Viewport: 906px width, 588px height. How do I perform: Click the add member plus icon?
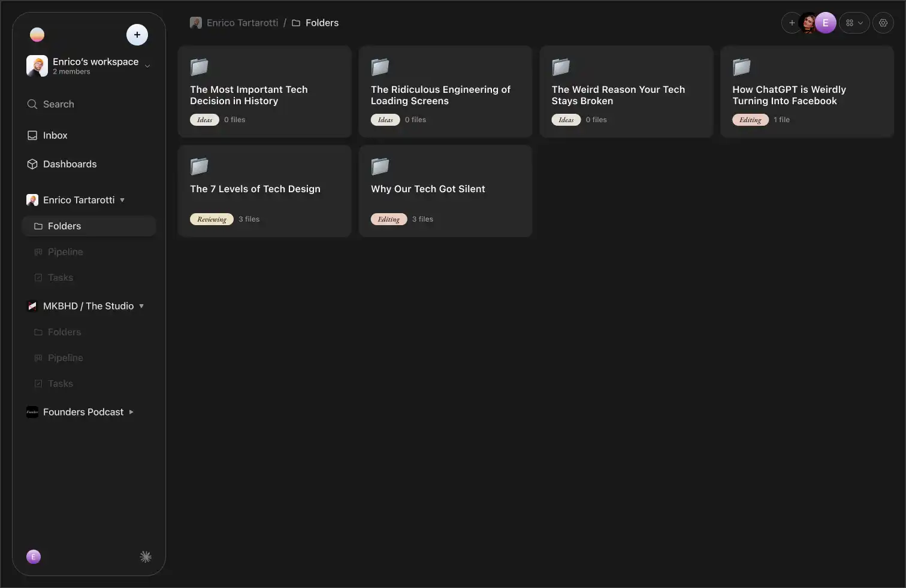[792, 23]
